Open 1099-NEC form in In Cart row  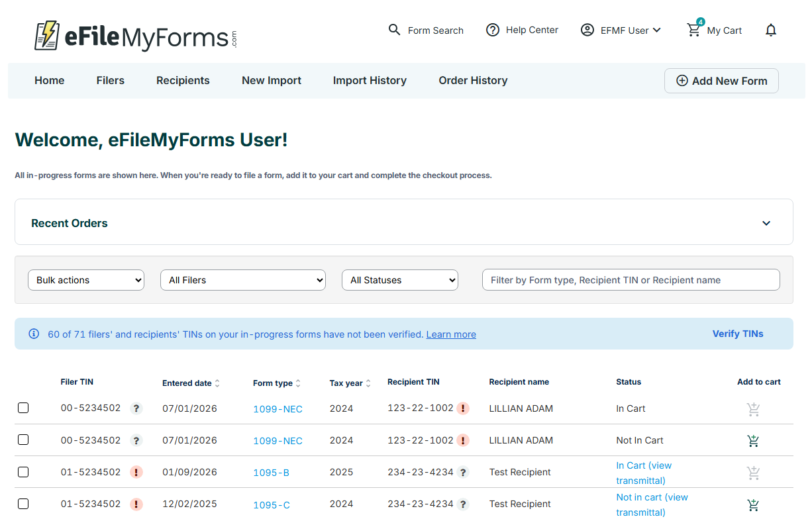(278, 409)
